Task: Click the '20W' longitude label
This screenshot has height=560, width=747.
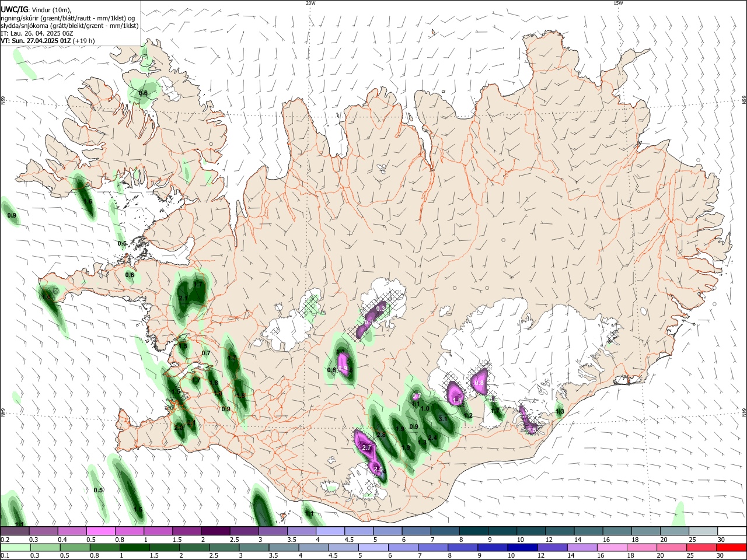Action: [310, 3]
